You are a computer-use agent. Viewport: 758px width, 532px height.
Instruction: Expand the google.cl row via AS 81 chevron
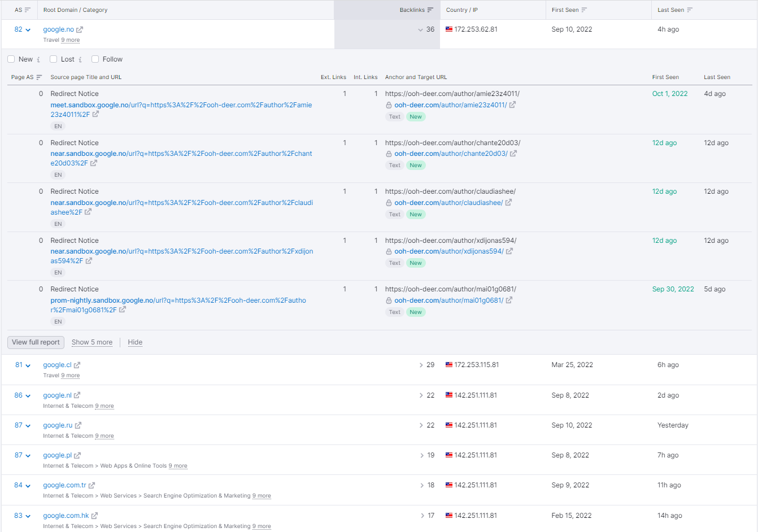click(28, 365)
